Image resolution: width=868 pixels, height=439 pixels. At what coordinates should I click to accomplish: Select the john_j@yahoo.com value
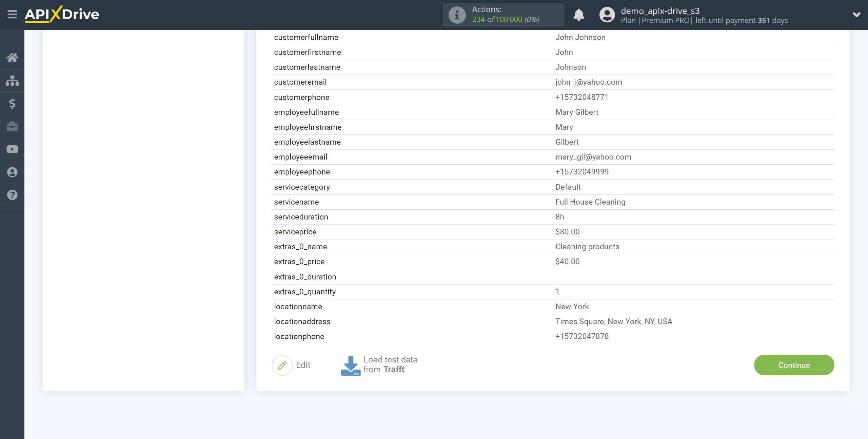[x=589, y=82]
